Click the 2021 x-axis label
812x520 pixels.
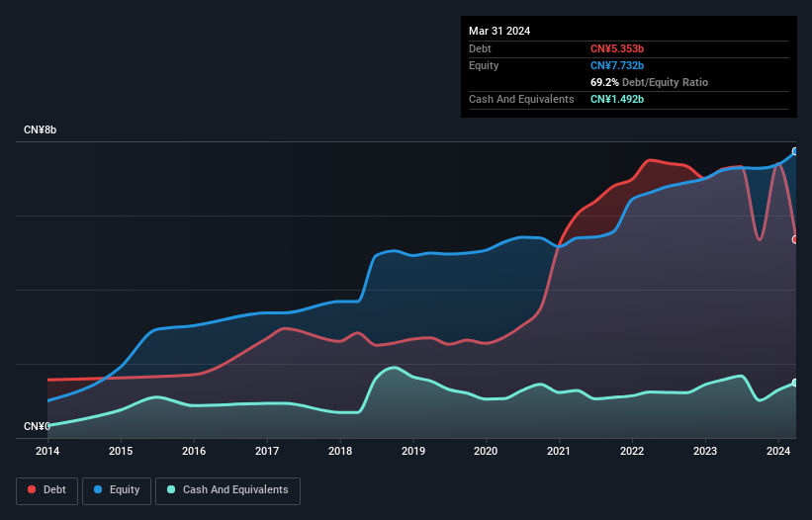click(559, 451)
